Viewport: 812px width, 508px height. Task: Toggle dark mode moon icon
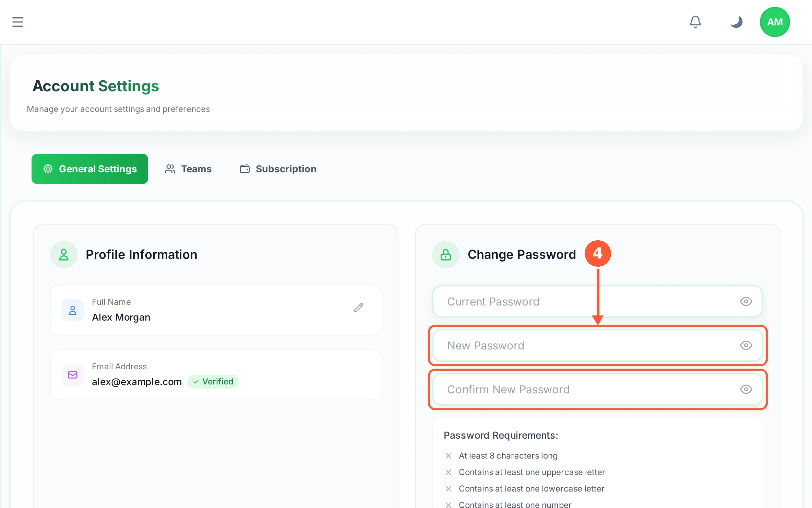736,22
